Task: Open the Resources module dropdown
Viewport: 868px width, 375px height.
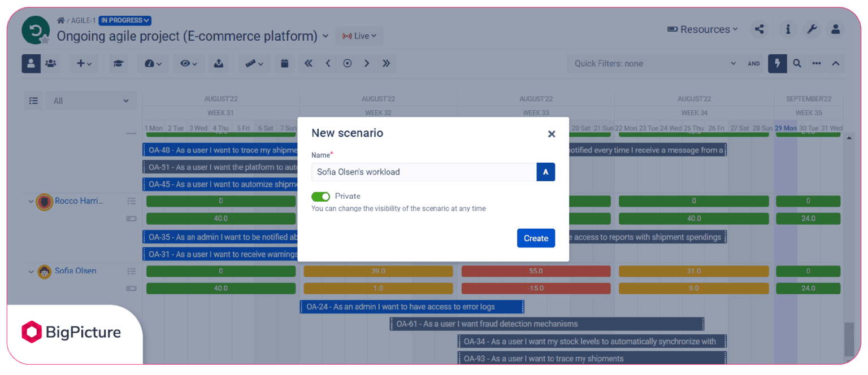Action: 702,29
